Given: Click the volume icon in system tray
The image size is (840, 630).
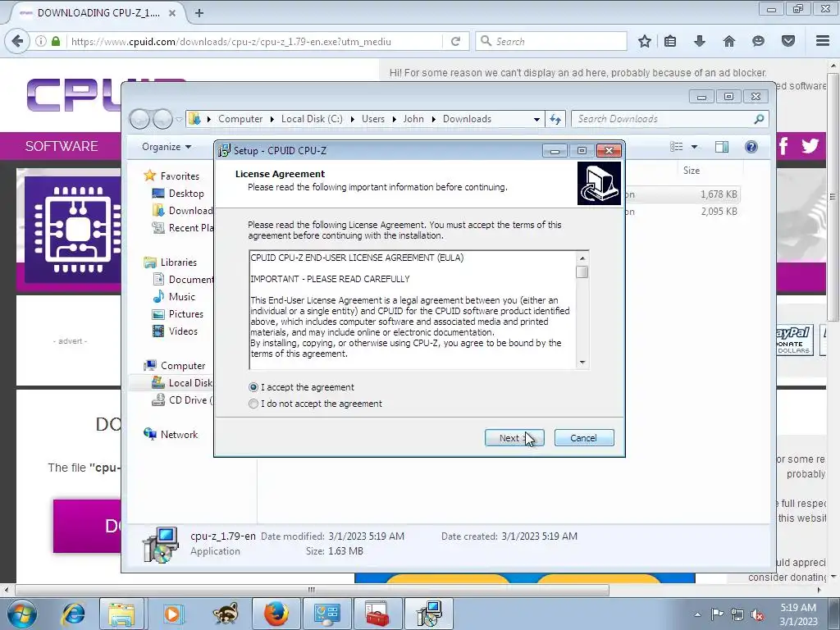Looking at the screenshot, I should point(757,614).
